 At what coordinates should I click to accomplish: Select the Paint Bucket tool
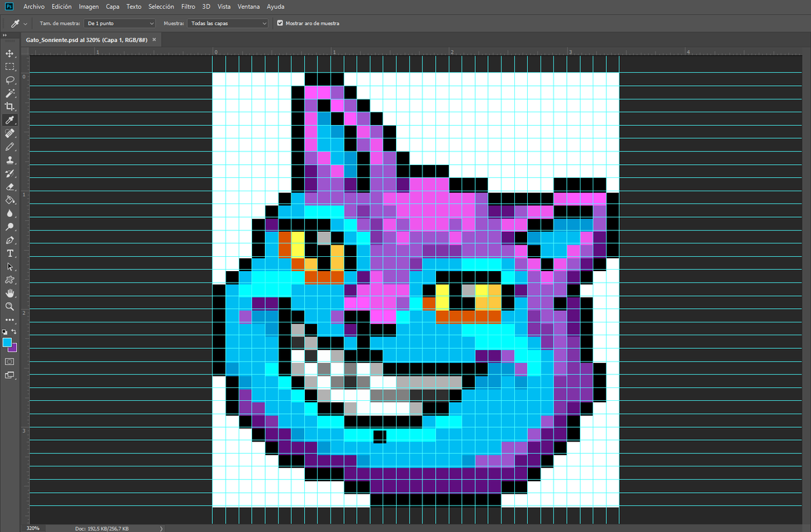(10, 199)
